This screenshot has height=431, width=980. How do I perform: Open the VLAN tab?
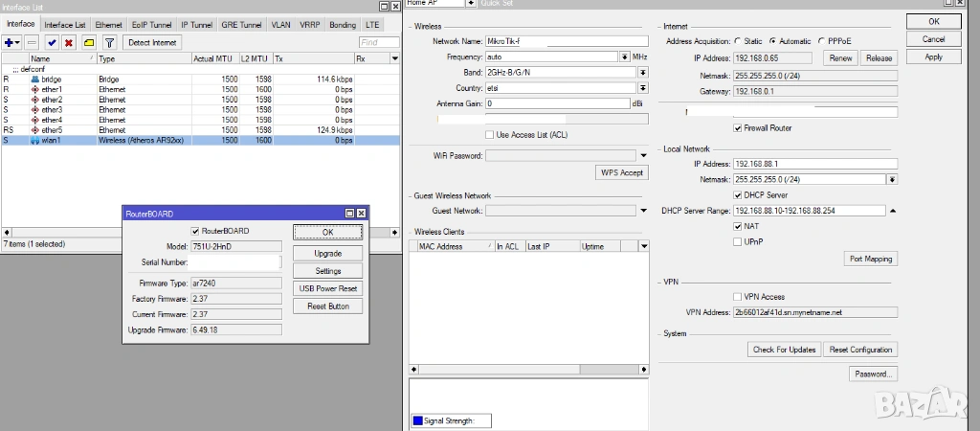pos(280,25)
